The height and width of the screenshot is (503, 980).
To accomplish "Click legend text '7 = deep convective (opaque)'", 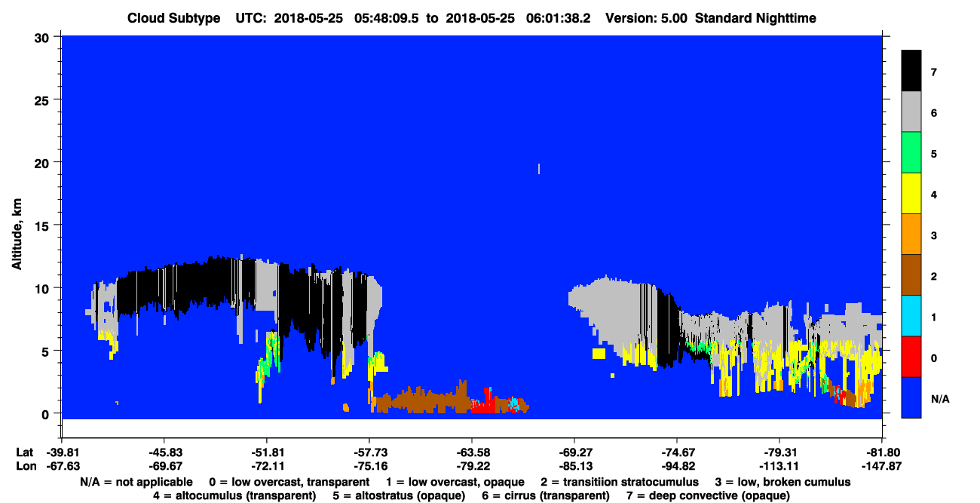I will [708, 495].
